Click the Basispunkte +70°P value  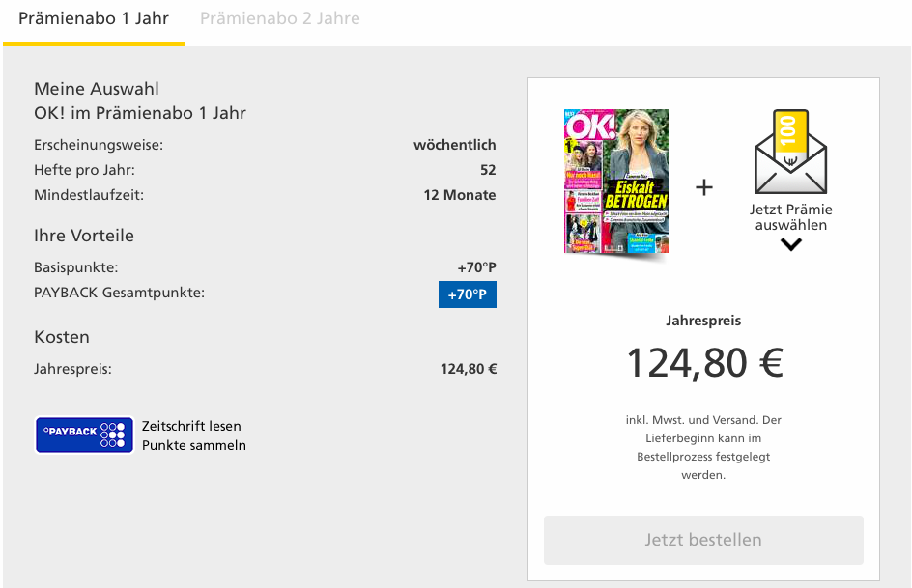(x=476, y=267)
